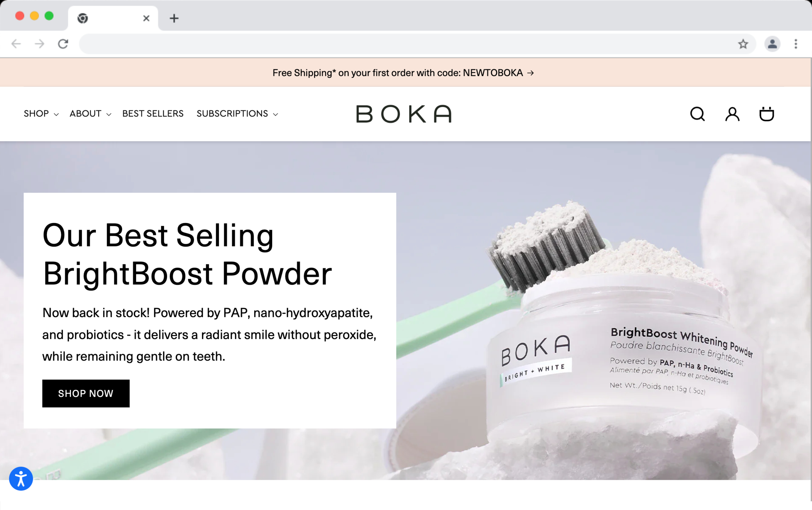Expand the ABOUT dropdown menu
Screen dimensions: 812x510
90,114
